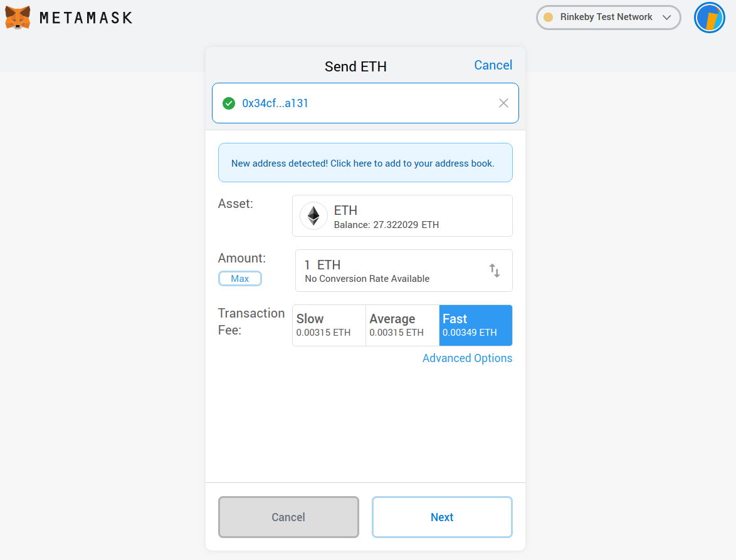The image size is (736, 560).
Task: Select the Fast transaction fee option
Action: pos(475,326)
